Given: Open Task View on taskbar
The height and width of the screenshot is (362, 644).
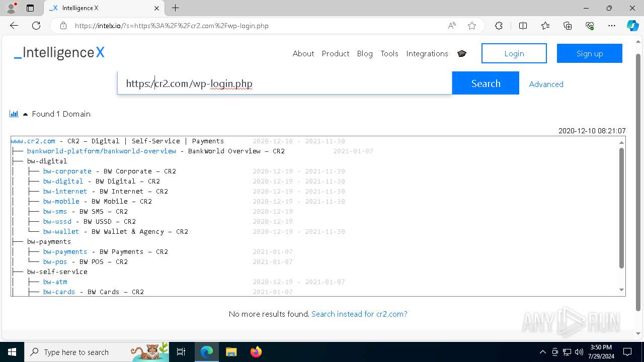Looking at the screenshot, I should [x=182, y=352].
